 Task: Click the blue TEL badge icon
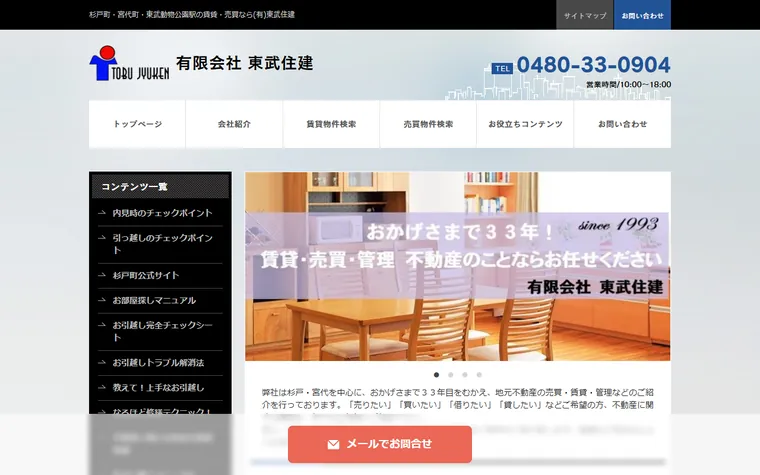pyautogui.click(x=502, y=69)
